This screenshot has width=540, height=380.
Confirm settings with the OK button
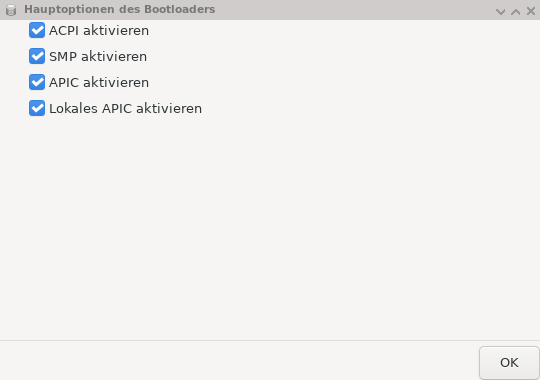coord(509,363)
